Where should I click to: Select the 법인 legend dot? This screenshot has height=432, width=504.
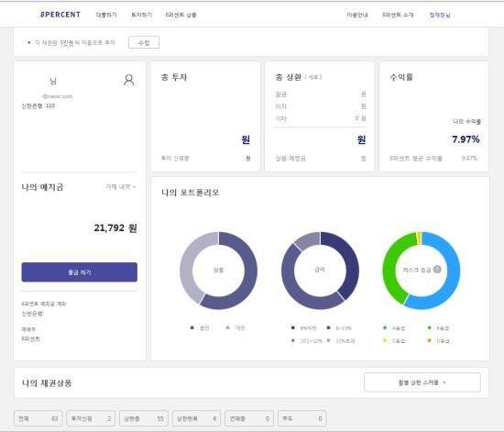[x=192, y=327]
